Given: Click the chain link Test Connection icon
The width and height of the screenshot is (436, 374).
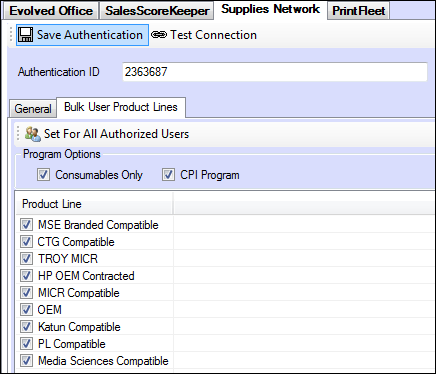Looking at the screenshot, I should coord(159,35).
